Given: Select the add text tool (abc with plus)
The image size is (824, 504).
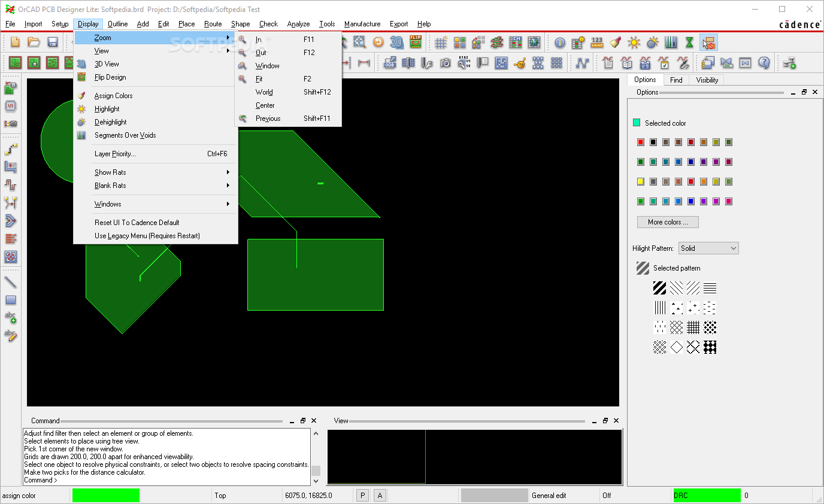Looking at the screenshot, I should click(10, 318).
